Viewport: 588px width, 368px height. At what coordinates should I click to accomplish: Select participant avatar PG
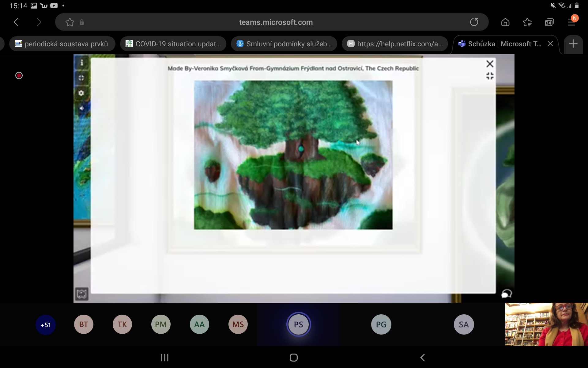tap(381, 324)
